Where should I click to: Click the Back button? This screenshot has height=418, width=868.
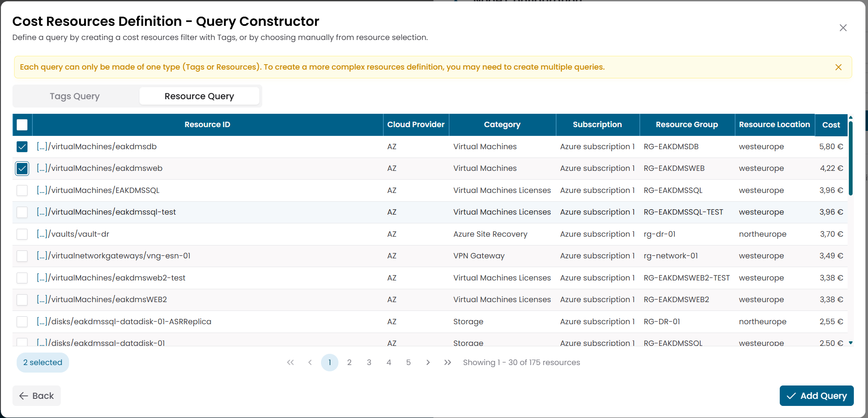(36, 395)
